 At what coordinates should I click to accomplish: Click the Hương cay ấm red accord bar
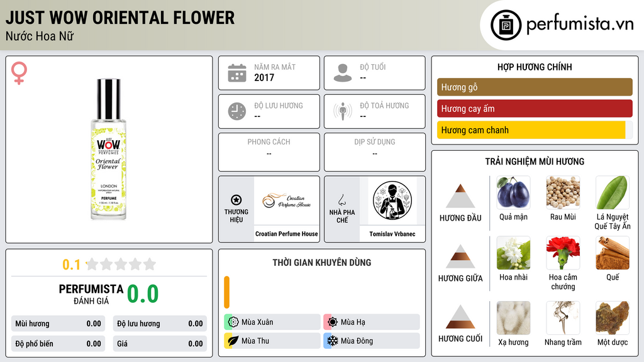(535, 109)
